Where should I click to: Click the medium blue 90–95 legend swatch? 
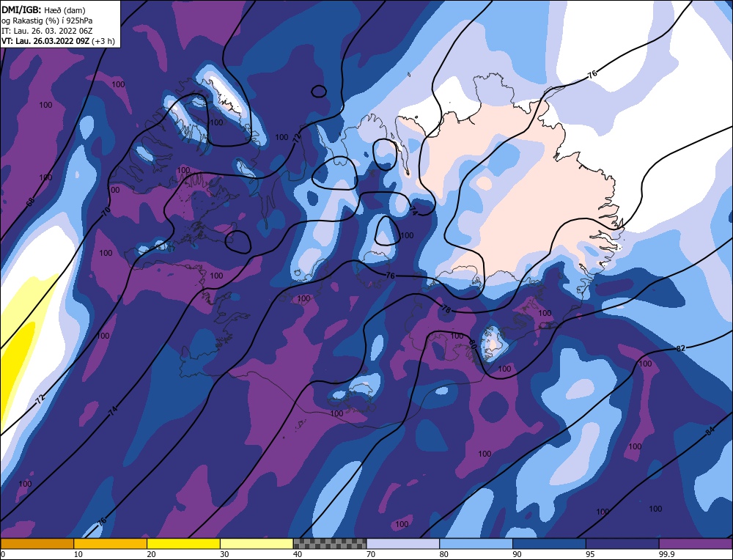pos(549,543)
